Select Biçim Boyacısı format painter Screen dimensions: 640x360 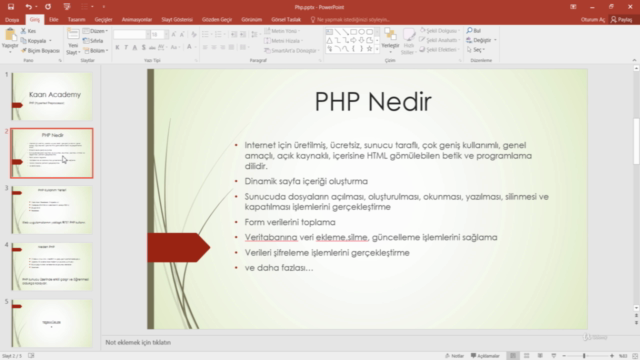(40, 51)
